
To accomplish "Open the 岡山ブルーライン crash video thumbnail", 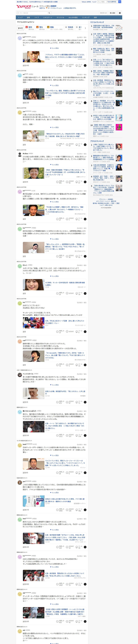I will point(119,94).
